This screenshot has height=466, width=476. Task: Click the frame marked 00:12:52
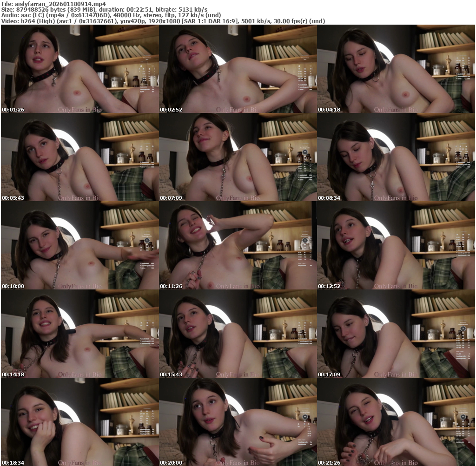(396, 245)
